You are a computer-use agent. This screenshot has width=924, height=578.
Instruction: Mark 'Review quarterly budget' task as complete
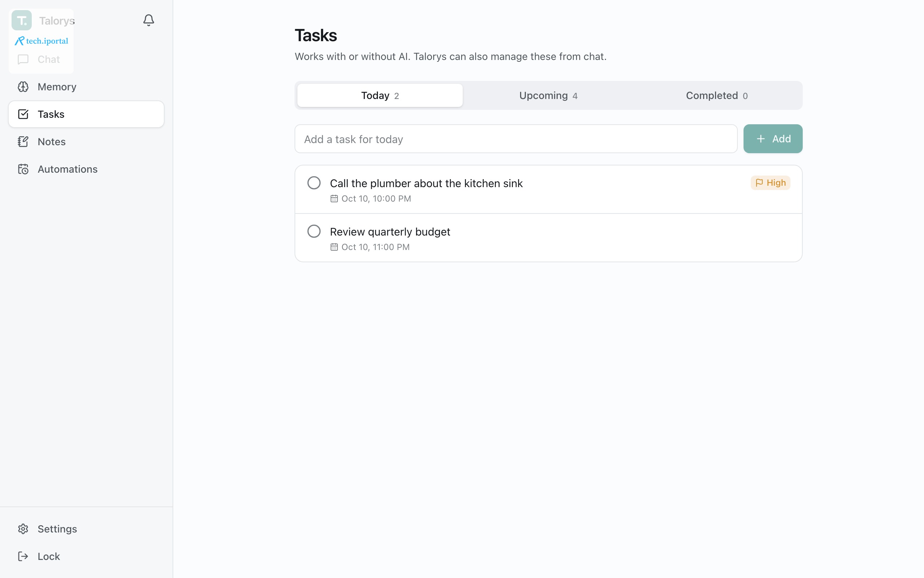[314, 231]
